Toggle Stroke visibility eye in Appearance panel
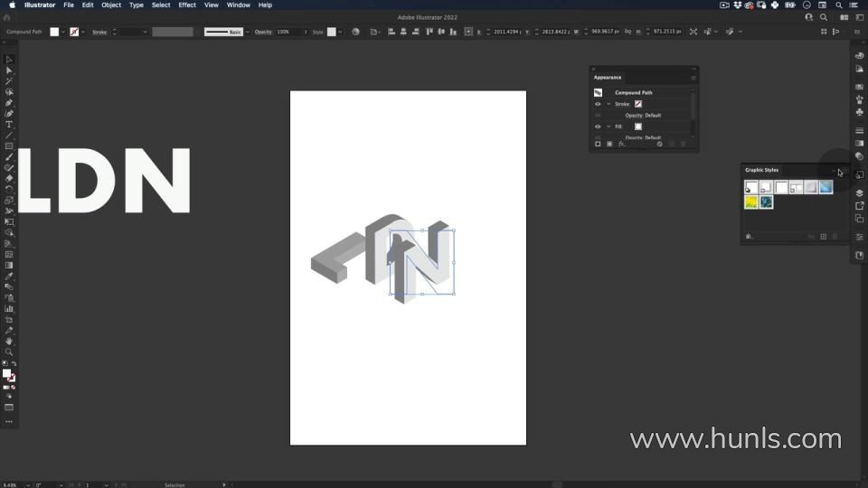This screenshot has height=488, width=868. 598,104
